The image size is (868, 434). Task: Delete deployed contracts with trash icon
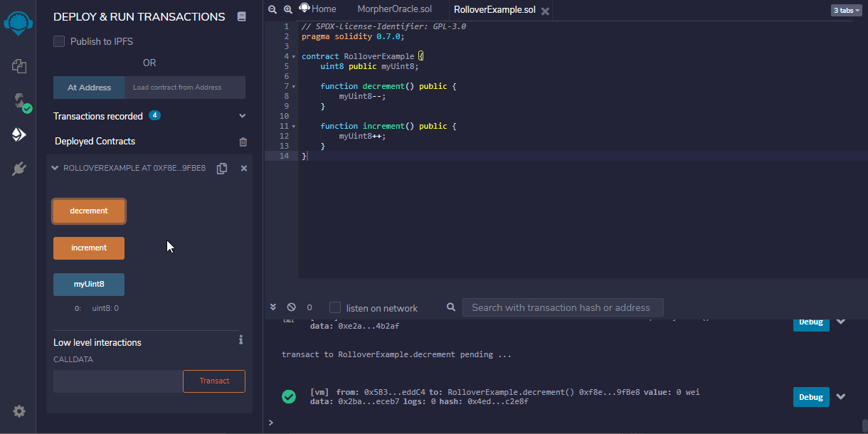[243, 142]
